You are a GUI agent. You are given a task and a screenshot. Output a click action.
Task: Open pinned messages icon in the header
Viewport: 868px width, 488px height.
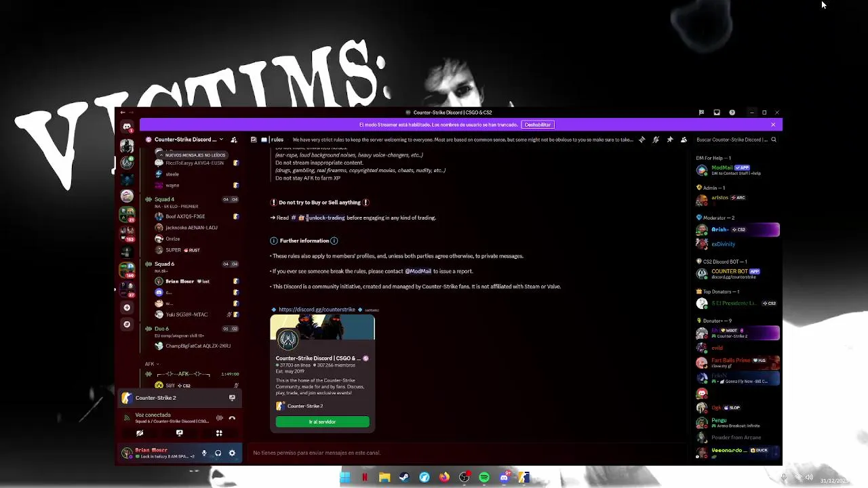point(670,140)
